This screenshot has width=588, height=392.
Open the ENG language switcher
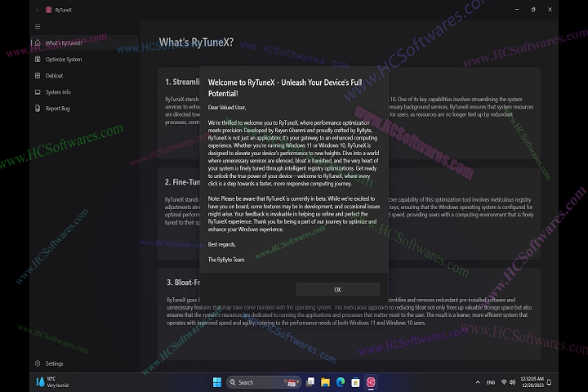pyautogui.click(x=491, y=382)
